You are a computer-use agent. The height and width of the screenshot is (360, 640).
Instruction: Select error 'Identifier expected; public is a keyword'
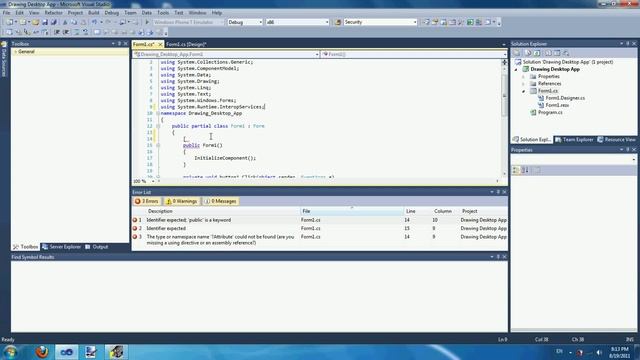coord(320,220)
